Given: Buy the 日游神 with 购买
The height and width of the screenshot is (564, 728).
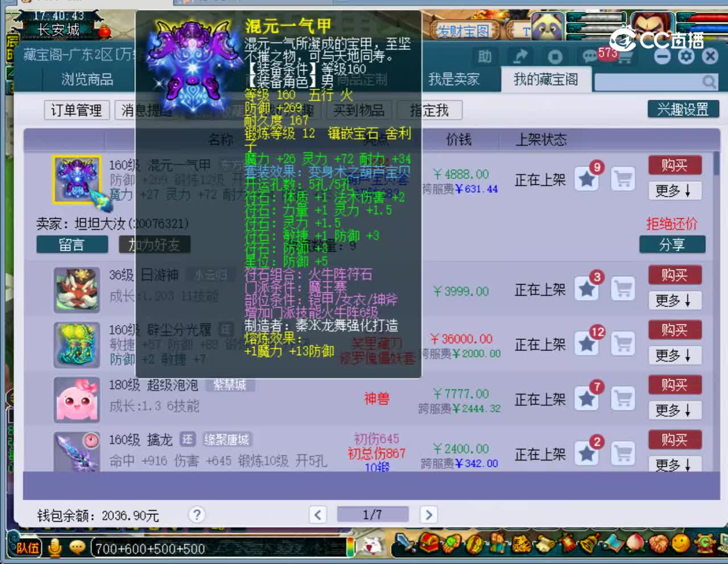Looking at the screenshot, I should coord(675,275).
